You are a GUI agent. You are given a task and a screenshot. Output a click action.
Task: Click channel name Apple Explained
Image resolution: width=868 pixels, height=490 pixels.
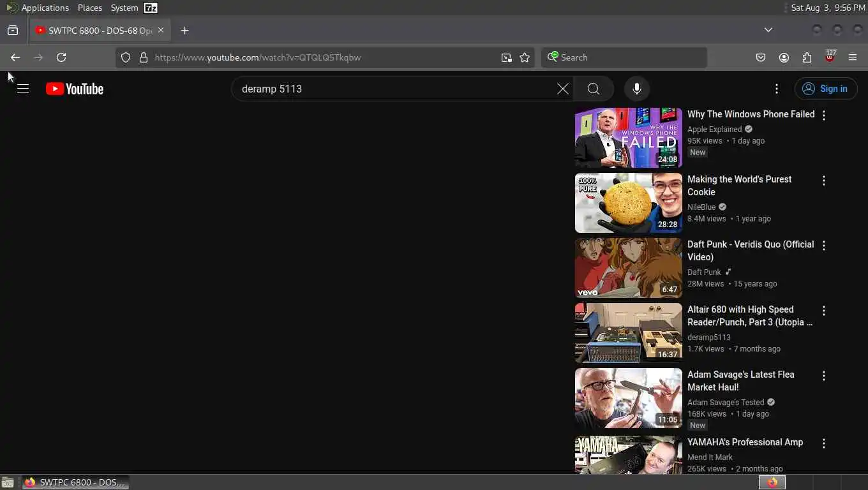pos(714,129)
